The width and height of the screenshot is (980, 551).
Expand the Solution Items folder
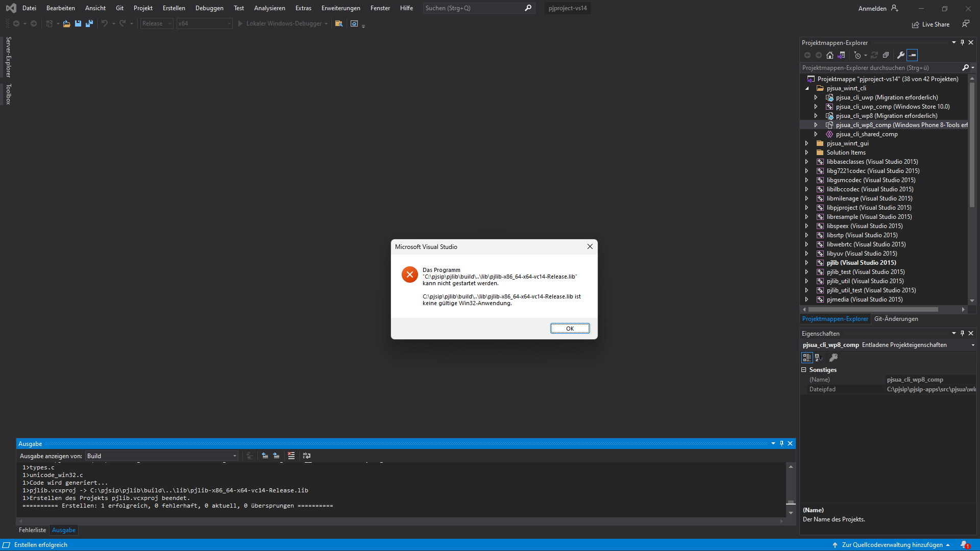coord(807,153)
